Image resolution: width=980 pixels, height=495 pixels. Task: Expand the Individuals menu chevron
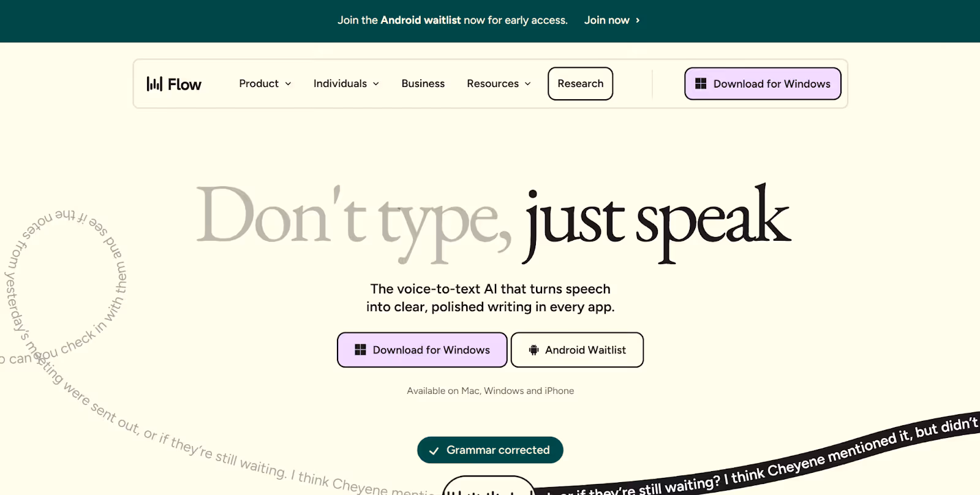[376, 84]
